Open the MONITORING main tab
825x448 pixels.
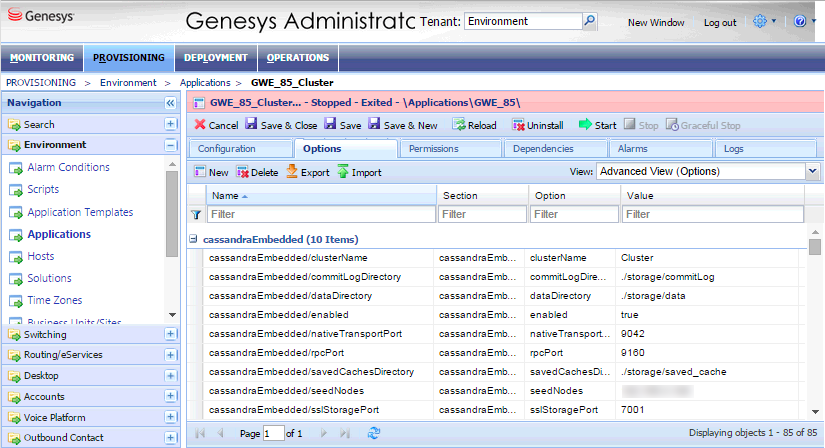click(x=41, y=58)
